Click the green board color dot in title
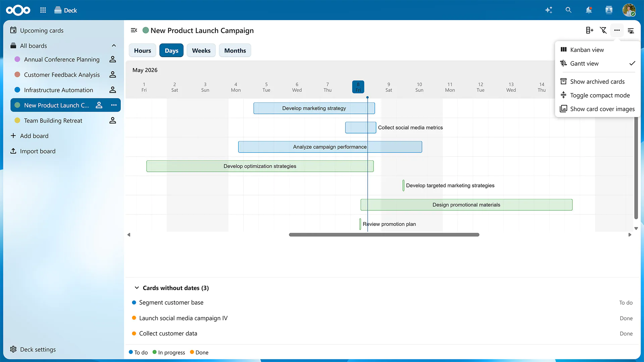This screenshot has width=644, height=362. (146, 30)
